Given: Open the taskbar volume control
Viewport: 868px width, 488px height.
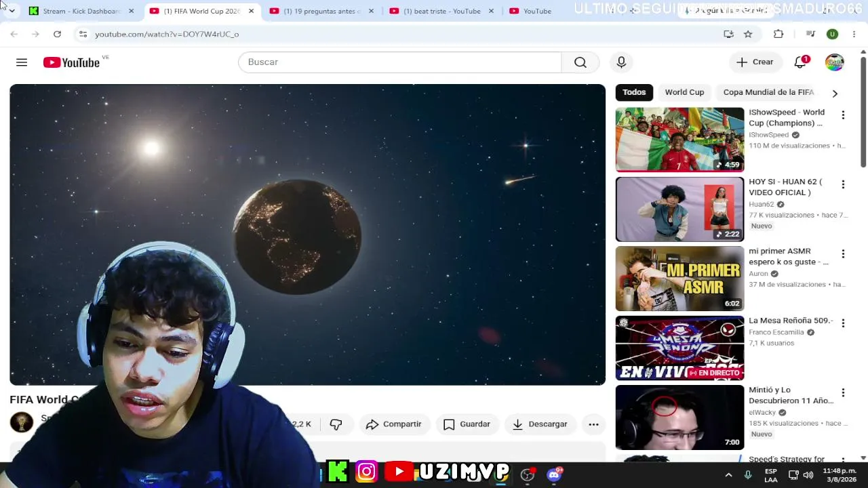Looking at the screenshot, I should 808,475.
